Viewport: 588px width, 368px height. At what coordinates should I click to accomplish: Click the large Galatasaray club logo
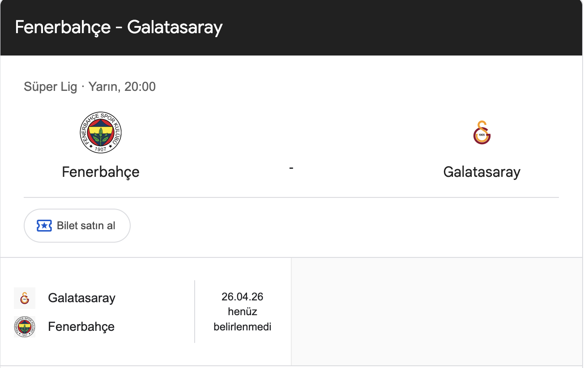[481, 133]
